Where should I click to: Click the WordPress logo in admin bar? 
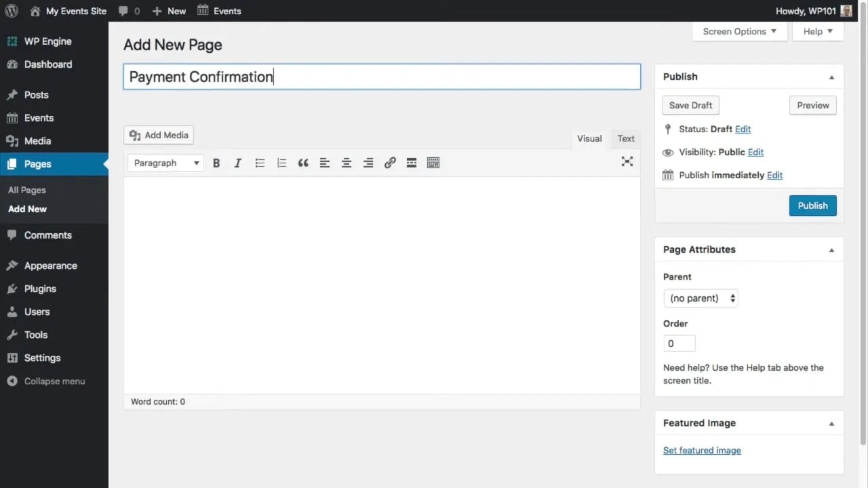12,11
